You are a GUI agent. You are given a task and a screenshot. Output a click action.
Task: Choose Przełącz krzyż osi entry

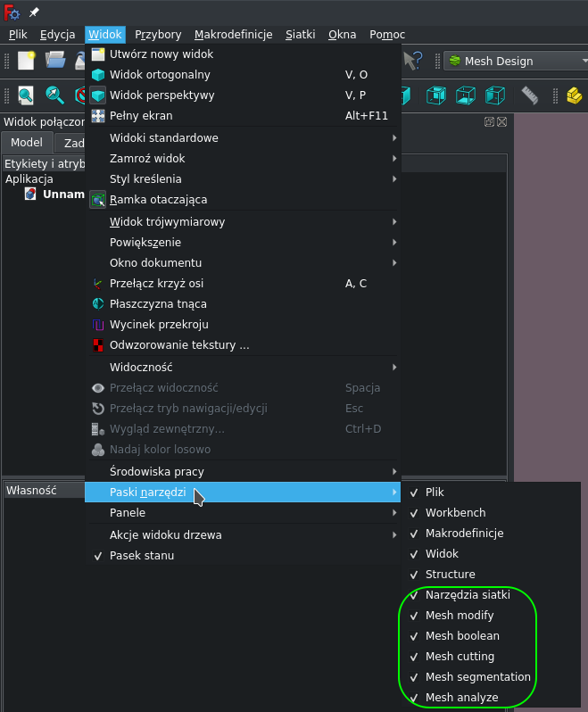(x=243, y=284)
